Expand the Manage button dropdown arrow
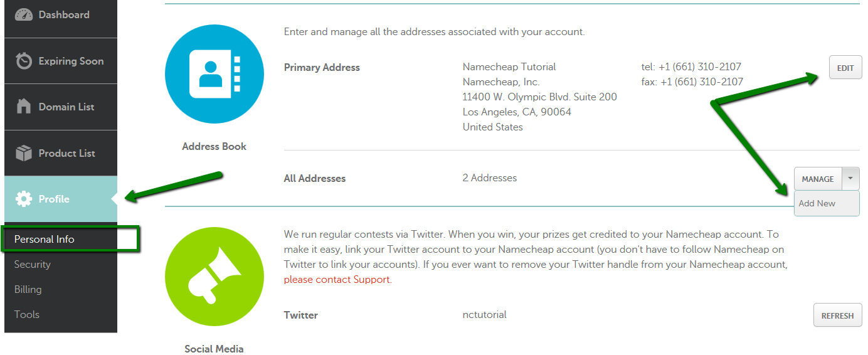This screenshot has width=868, height=355. click(x=850, y=179)
